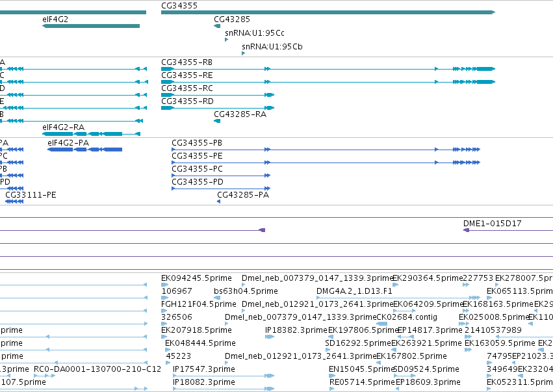Click the CG43285-PA protein label

[243, 195]
